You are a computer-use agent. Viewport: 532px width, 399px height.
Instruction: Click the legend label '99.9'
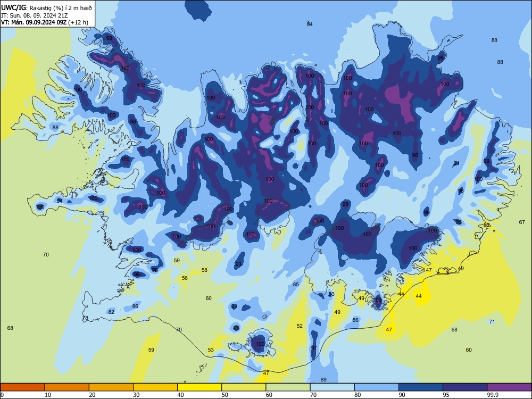coord(493,395)
